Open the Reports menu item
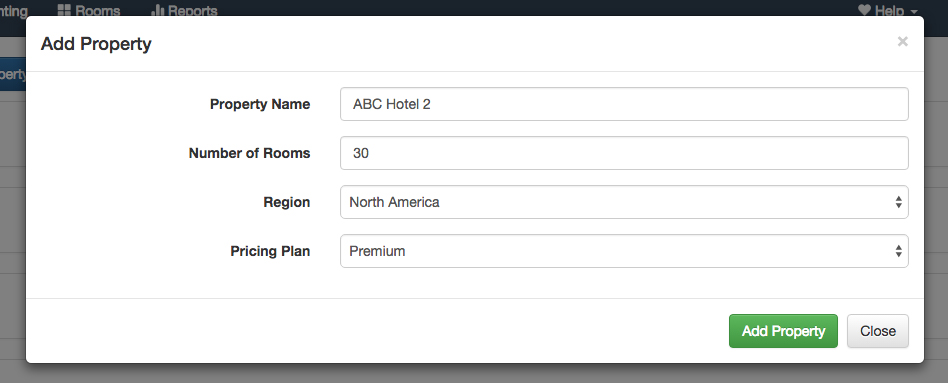 [184, 10]
